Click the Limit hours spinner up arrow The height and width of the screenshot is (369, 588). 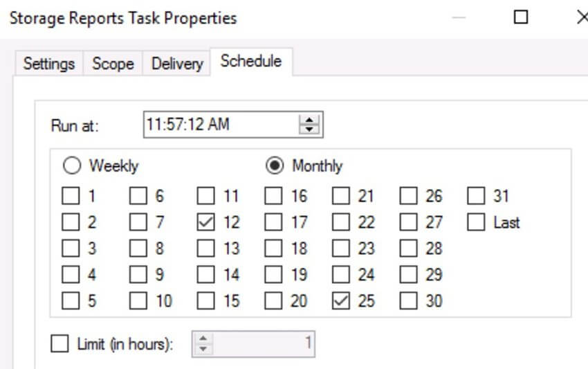tap(203, 339)
